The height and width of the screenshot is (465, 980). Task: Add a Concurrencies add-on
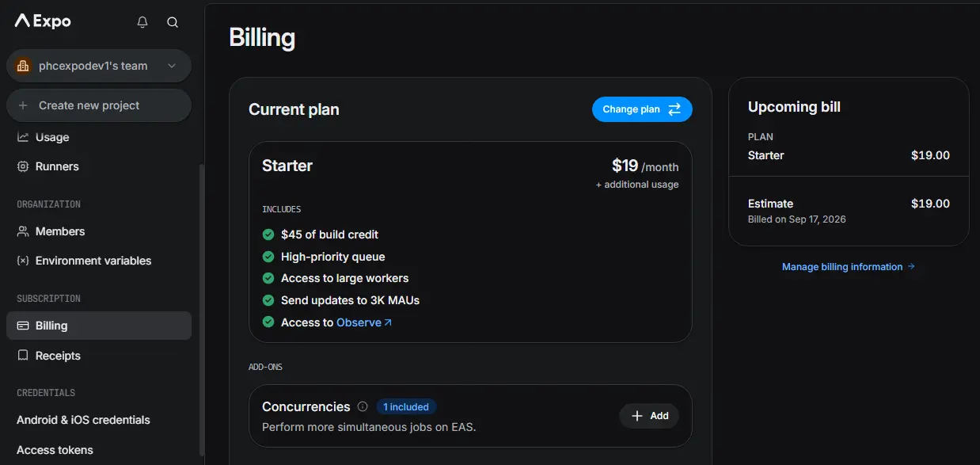(649, 416)
